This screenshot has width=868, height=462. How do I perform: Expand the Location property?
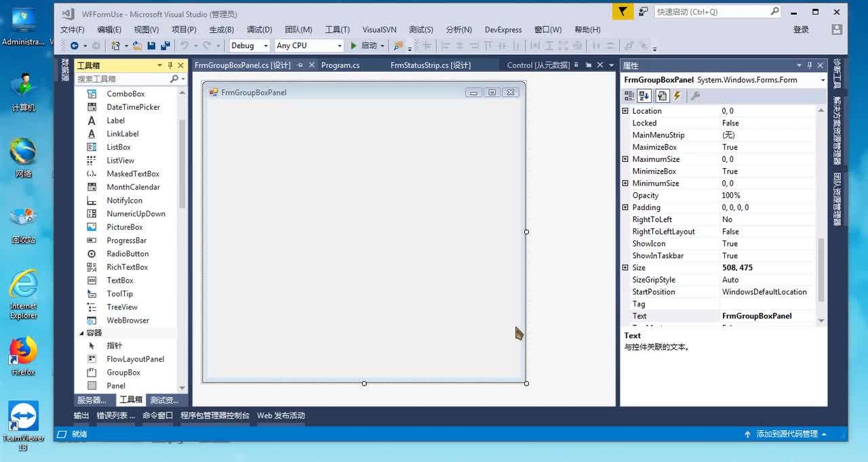(625, 111)
